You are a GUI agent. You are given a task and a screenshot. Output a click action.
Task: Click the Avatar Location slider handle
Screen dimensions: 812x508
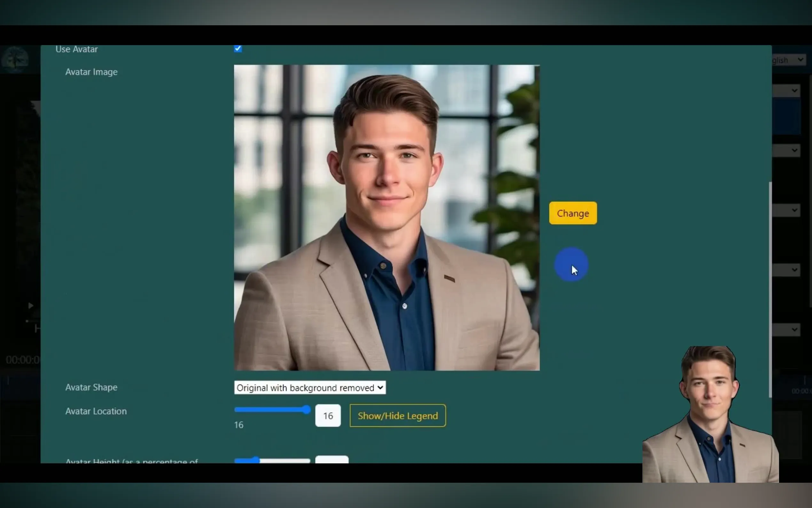(x=306, y=409)
